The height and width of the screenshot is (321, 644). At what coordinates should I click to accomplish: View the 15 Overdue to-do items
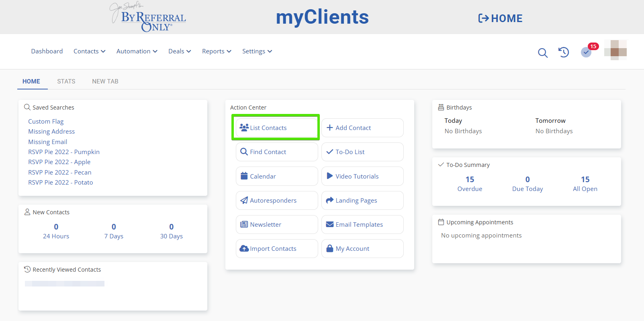(470, 184)
